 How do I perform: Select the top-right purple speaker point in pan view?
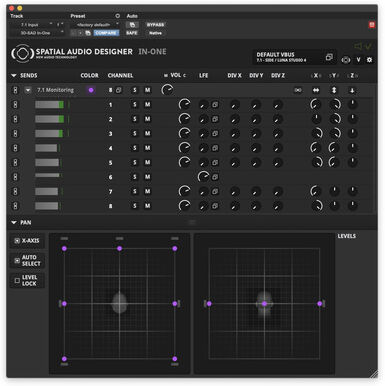pyautogui.click(x=175, y=248)
